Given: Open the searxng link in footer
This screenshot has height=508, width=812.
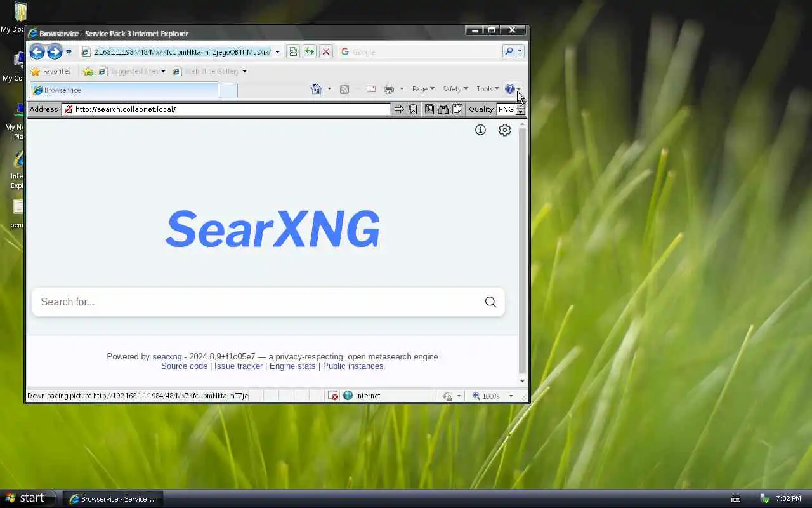Looking at the screenshot, I should [x=167, y=356].
